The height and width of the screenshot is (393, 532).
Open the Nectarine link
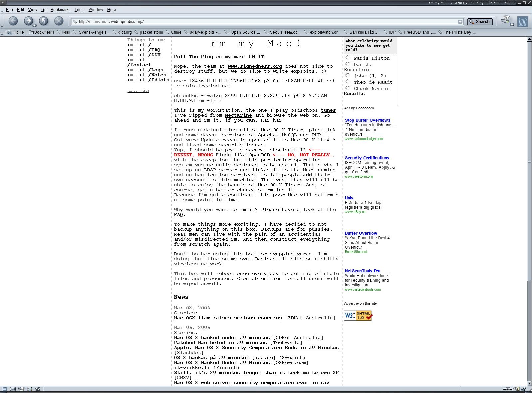pos(238,115)
